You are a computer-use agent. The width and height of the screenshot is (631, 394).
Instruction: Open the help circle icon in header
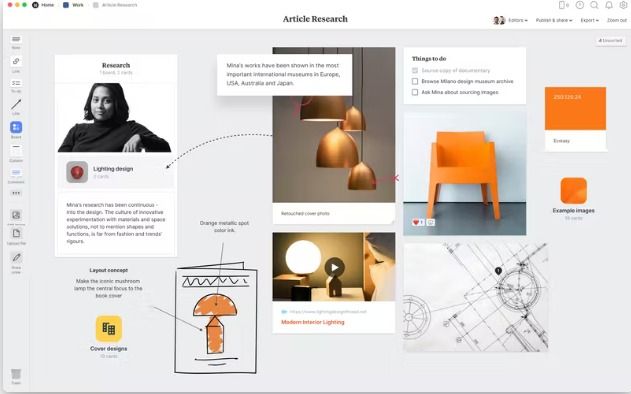[x=579, y=5]
